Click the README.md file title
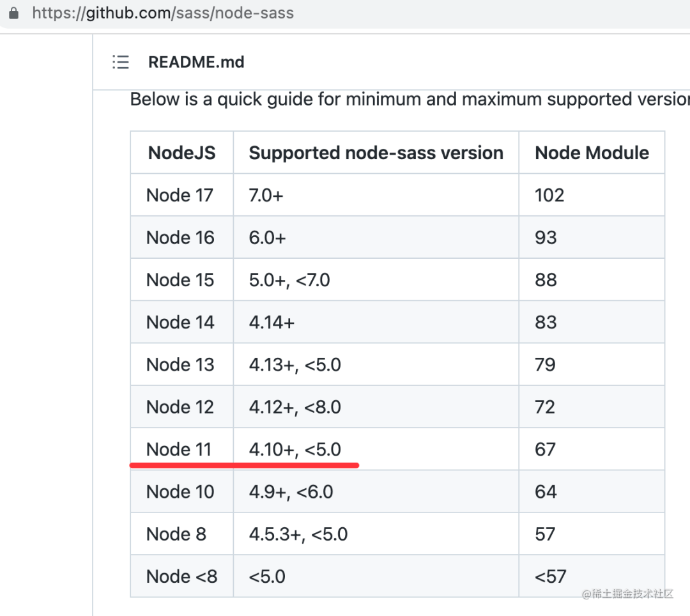This screenshot has height=616, width=690. coord(196,62)
